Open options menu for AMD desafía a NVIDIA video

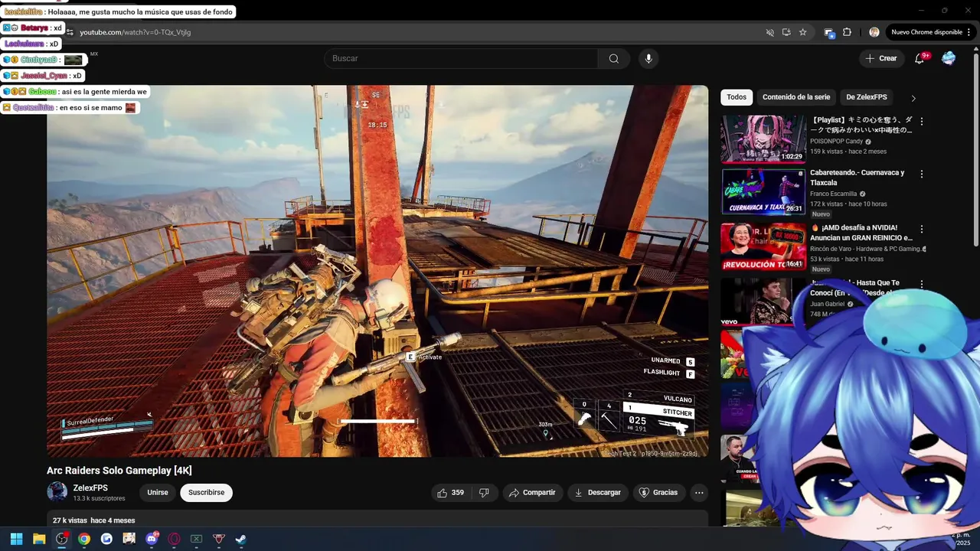[x=922, y=229]
